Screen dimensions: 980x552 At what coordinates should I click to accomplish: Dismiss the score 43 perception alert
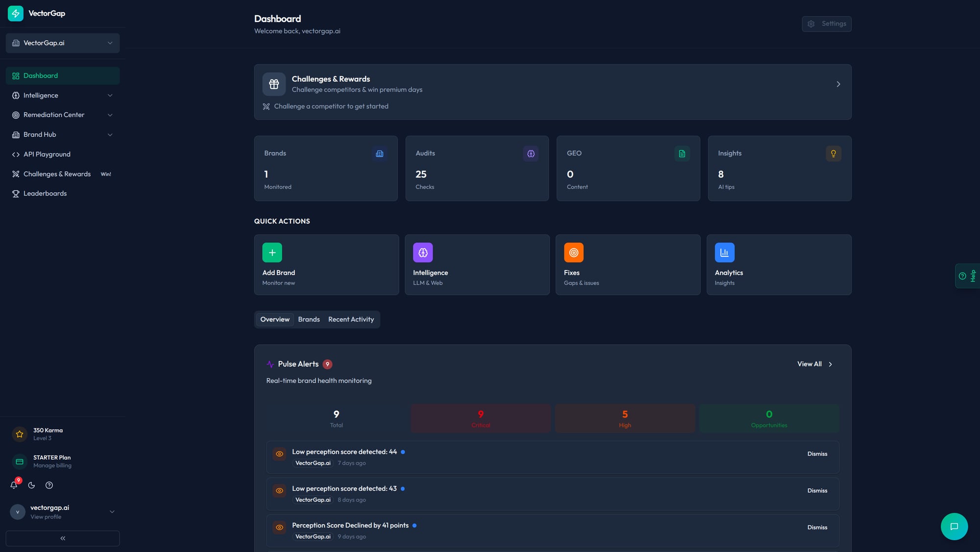click(817, 491)
